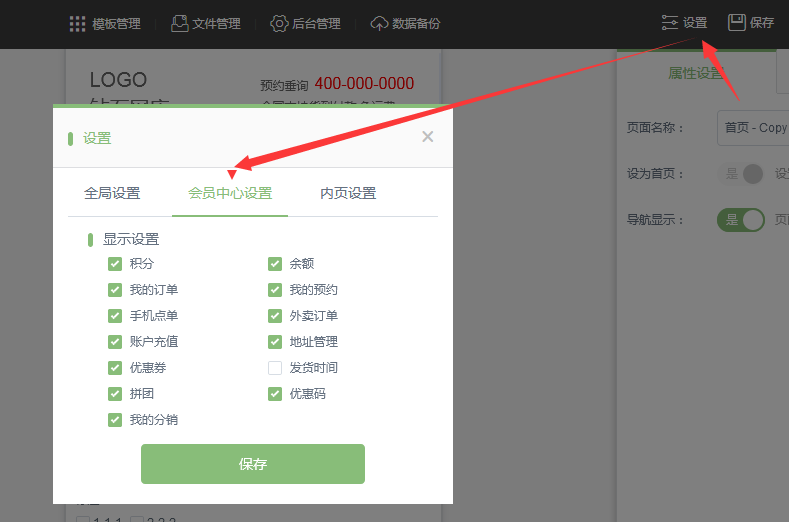This screenshot has width=789, height=522.
Task: Switch to the 内页设置 tab
Action: [348, 193]
